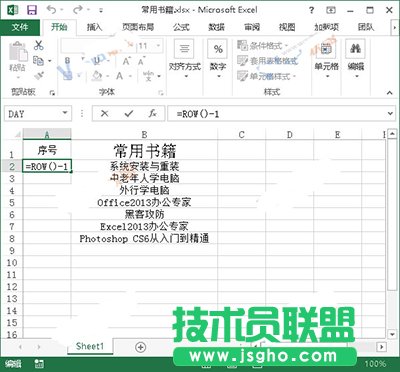Click the Name Box showing DAY
The width and height of the screenshot is (400, 372).
(33, 114)
